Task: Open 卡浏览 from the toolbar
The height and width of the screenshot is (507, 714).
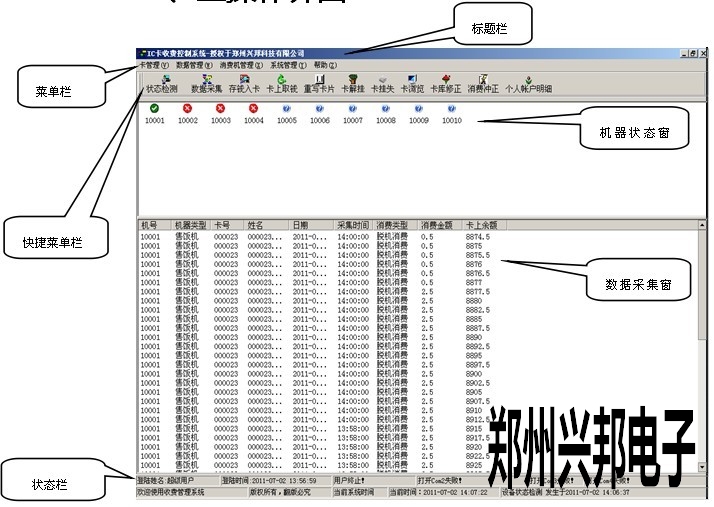Action: click(413, 83)
